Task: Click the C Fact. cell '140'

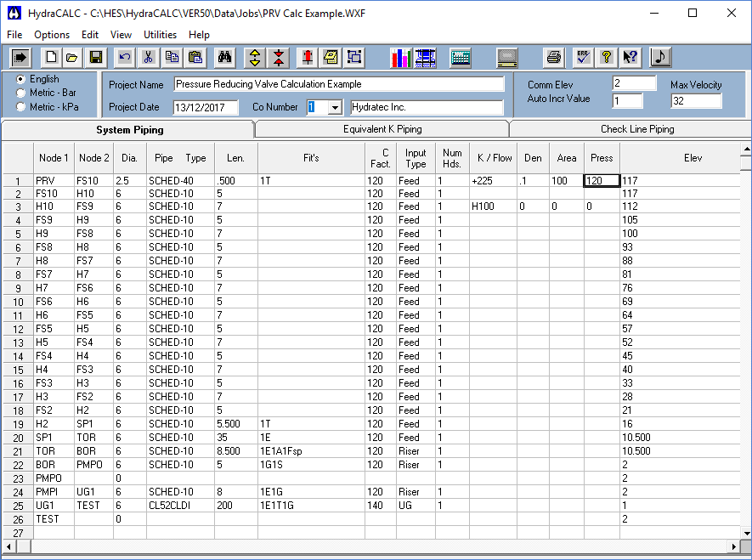Action: point(381,506)
